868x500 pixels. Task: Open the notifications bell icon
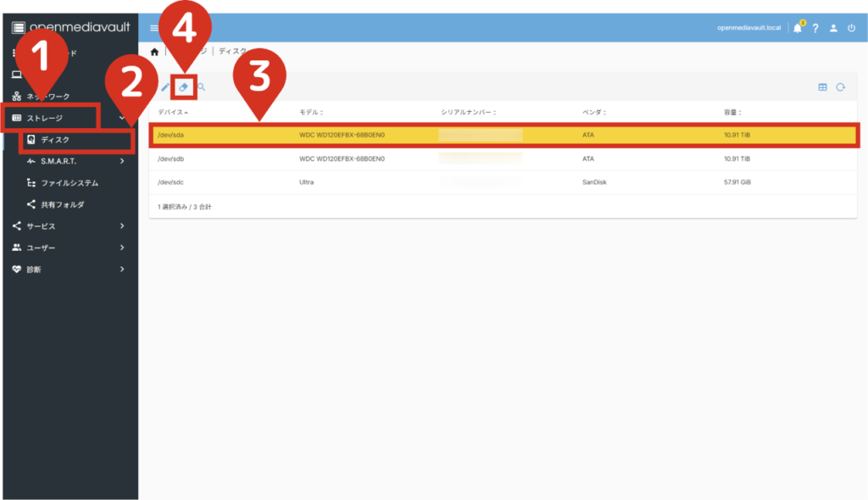tap(797, 28)
